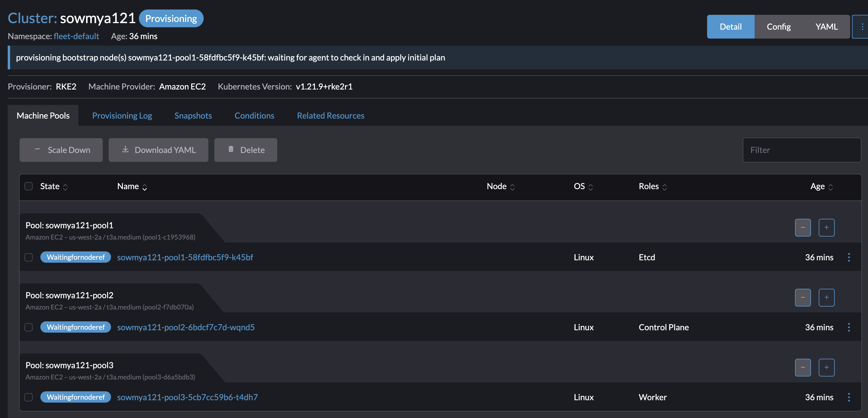868x418 pixels.
Task: Scale up sowmya121-pool1 with the plus icon
Action: [x=826, y=227]
